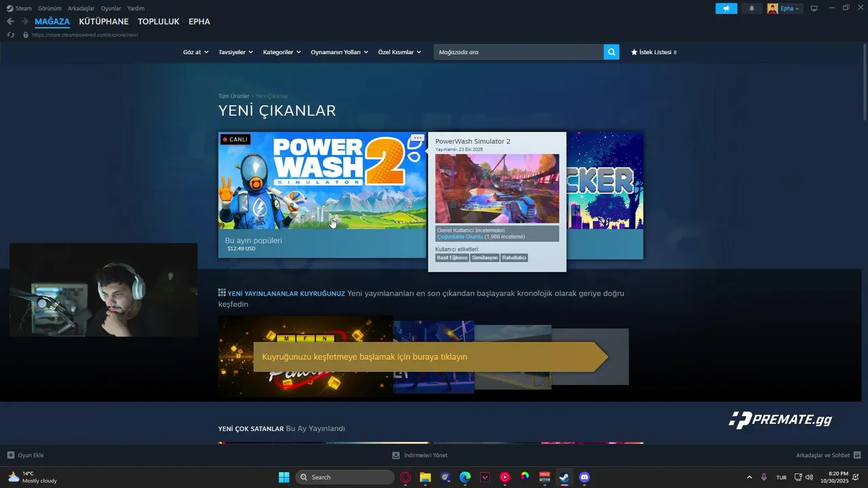This screenshot has width=868, height=488.
Task: Open the weather widget
Action: coord(33,477)
